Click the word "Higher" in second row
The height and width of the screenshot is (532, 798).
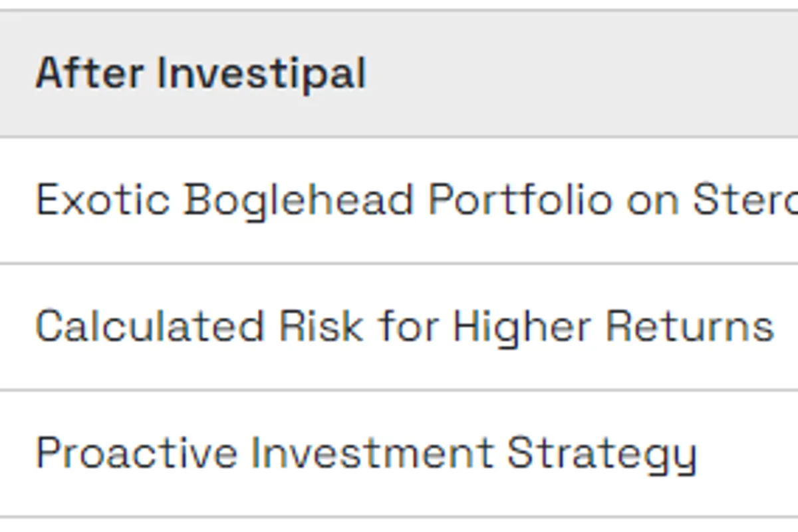[x=521, y=328]
